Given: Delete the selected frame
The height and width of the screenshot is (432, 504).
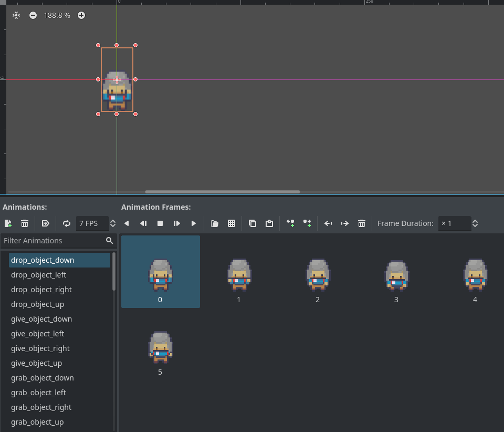Looking at the screenshot, I should coord(362,223).
